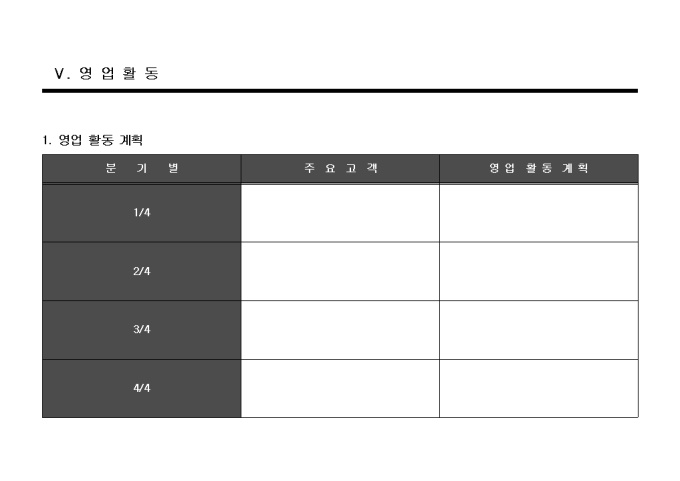This screenshot has width=680, height=481.
Task: Focus the 영업 활동 계획 cell for 4/4
Action: coord(538,388)
